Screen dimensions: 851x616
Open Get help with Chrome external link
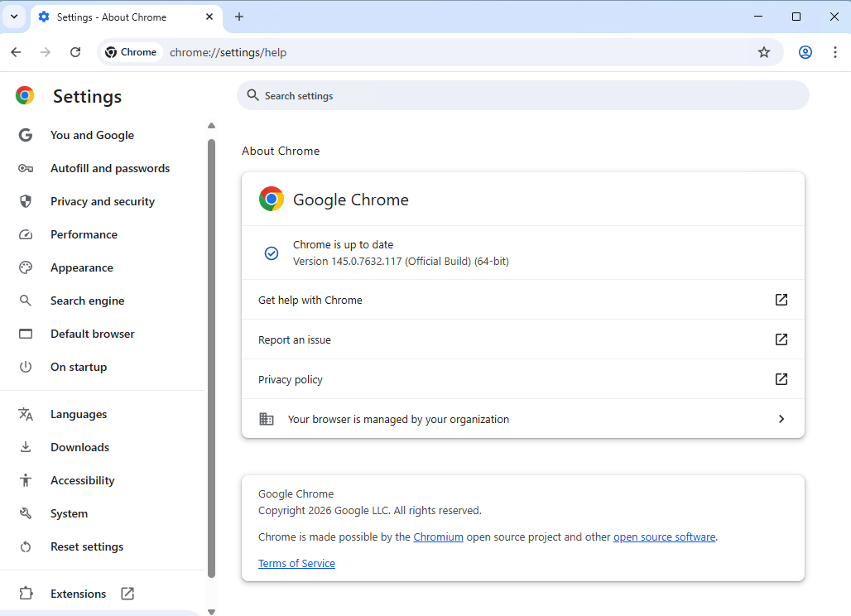781,300
